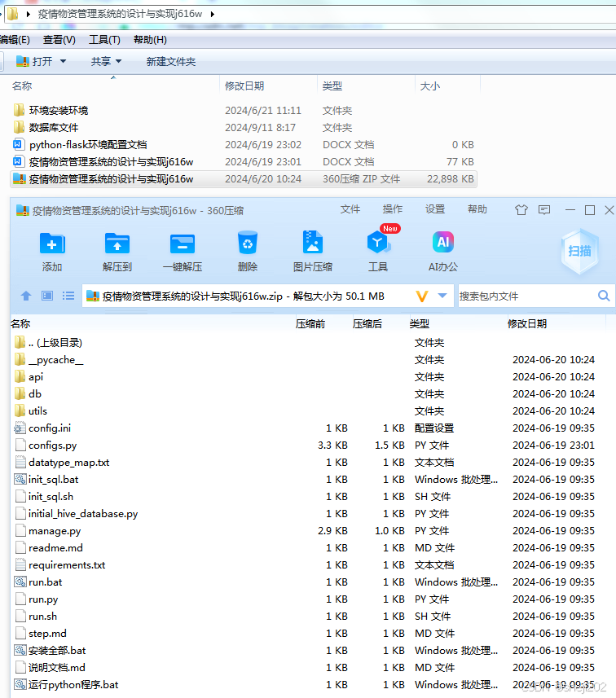Open the 工具 (Tools) icon with New badge
The height and width of the screenshot is (698, 616).
point(378,243)
